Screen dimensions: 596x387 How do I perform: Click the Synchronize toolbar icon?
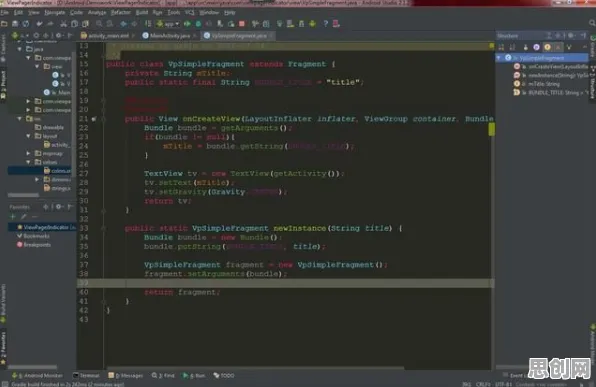[25, 24]
